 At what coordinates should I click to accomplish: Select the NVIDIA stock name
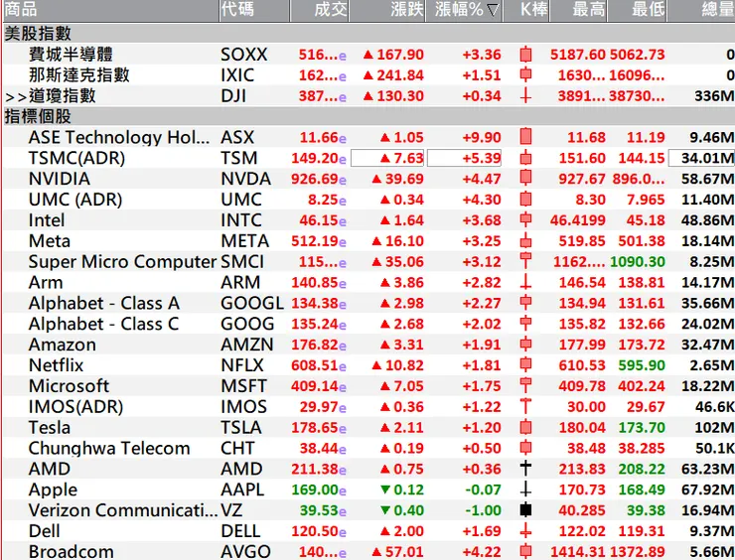click(x=59, y=179)
